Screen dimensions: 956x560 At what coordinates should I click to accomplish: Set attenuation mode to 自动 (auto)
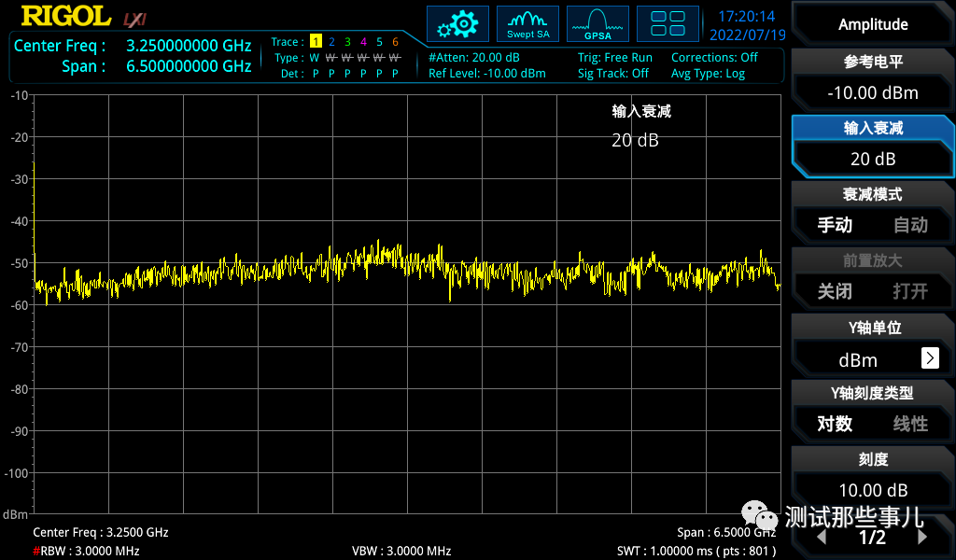[x=910, y=225]
